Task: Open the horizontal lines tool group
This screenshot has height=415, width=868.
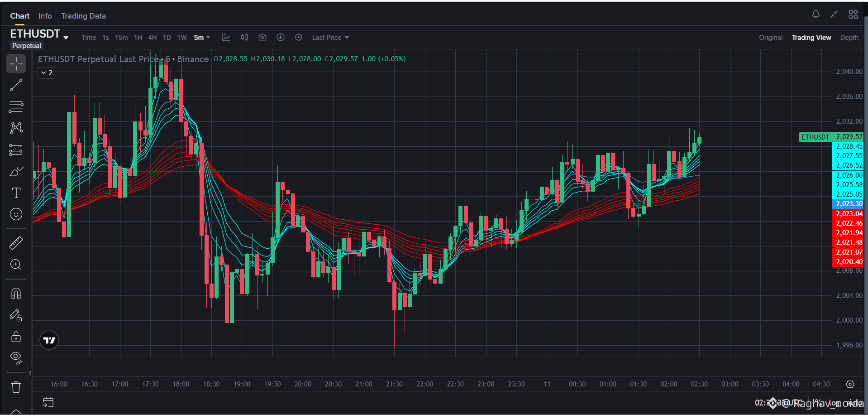Action: pyautogui.click(x=16, y=107)
